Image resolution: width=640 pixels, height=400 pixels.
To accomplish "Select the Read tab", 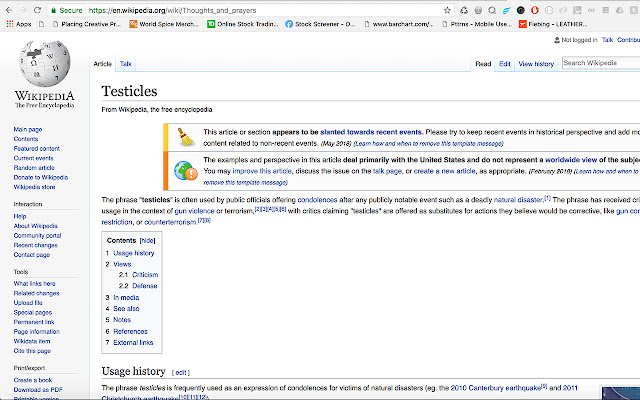I will (483, 64).
